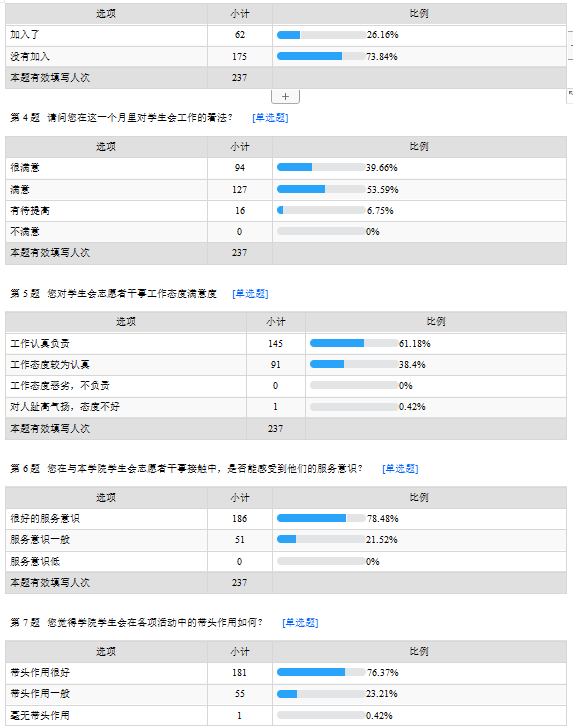The width and height of the screenshot is (573, 728).
Task: Select the 很满意 option row
Action: (x=286, y=168)
